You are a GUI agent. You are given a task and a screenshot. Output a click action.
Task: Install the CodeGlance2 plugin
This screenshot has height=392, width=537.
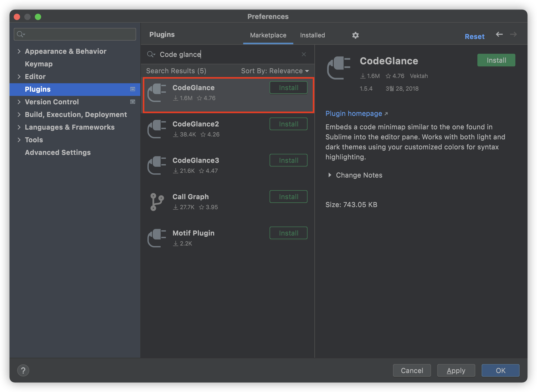(x=288, y=124)
